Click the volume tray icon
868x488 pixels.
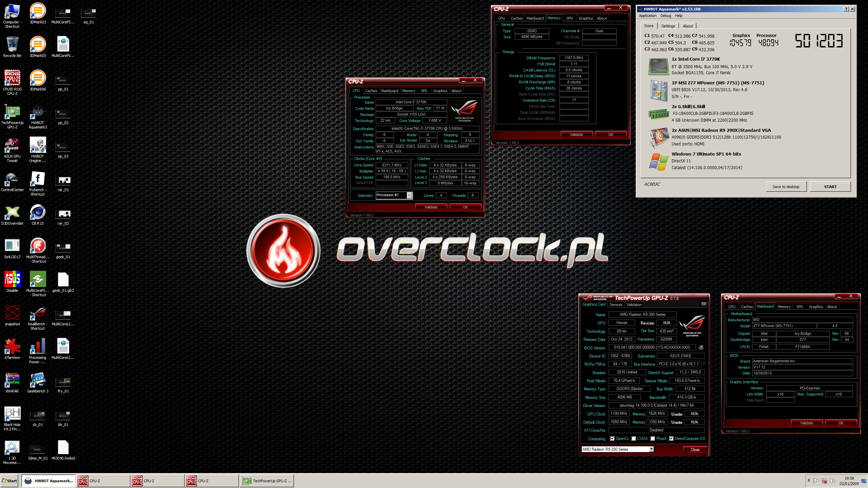coord(832,481)
